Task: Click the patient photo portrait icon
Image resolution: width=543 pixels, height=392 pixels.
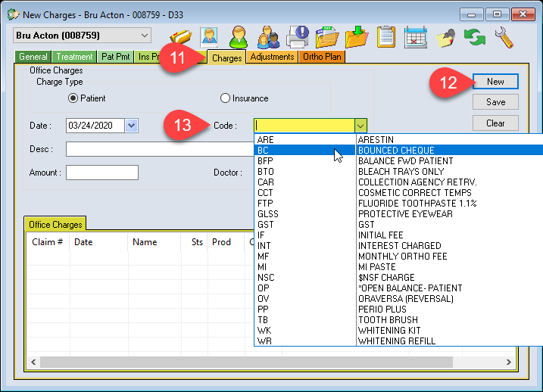Action: [209, 37]
